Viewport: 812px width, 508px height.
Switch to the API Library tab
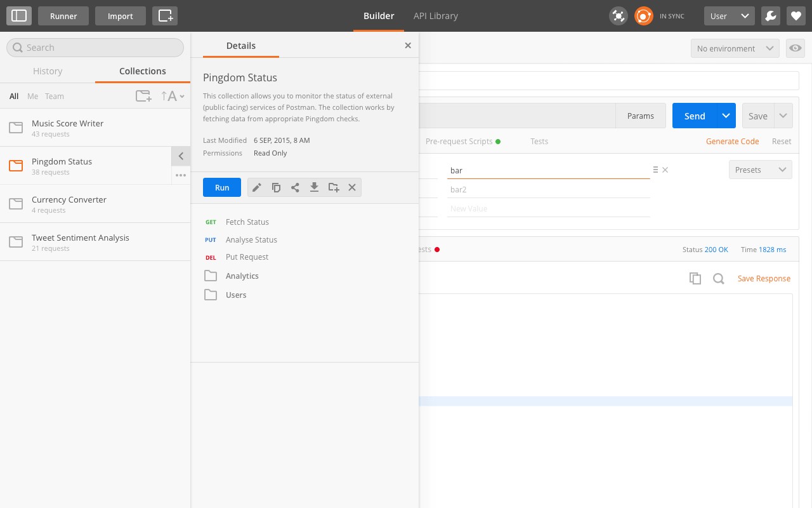pyautogui.click(x=435, y=16)
